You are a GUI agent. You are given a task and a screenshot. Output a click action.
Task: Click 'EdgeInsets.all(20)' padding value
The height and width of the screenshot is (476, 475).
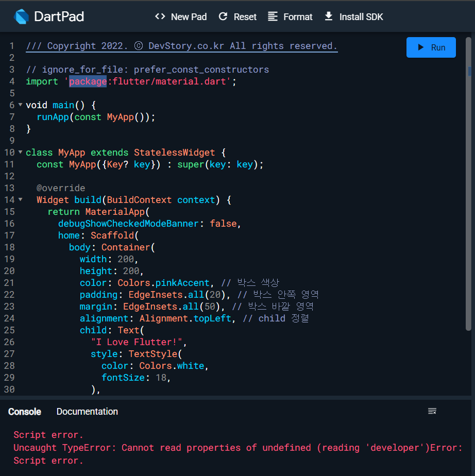(x=177, y=295)
